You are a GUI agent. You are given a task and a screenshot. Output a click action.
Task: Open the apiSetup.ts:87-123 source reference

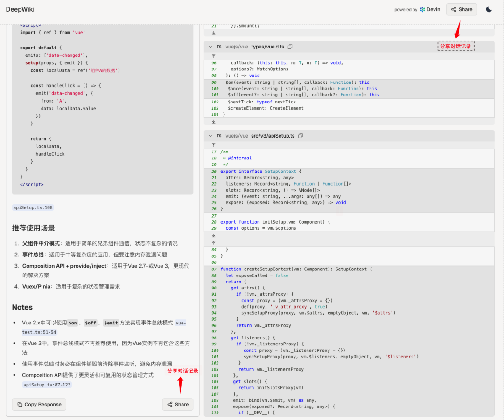(47, 385)
